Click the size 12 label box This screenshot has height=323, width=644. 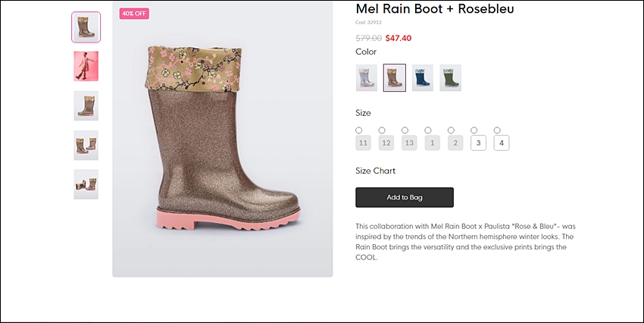point(386,143)
